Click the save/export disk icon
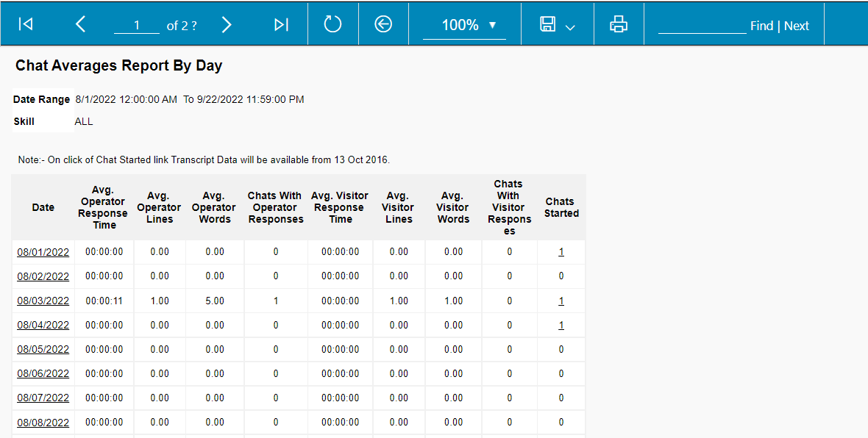This screenshot has width=868, height=438. (x=548, y=24)
